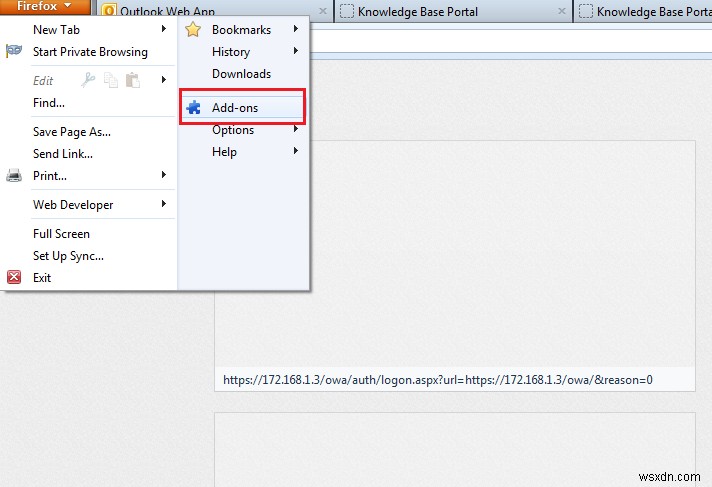
Task: Expand the Options submenu arrow
Action: pos(296,129)
